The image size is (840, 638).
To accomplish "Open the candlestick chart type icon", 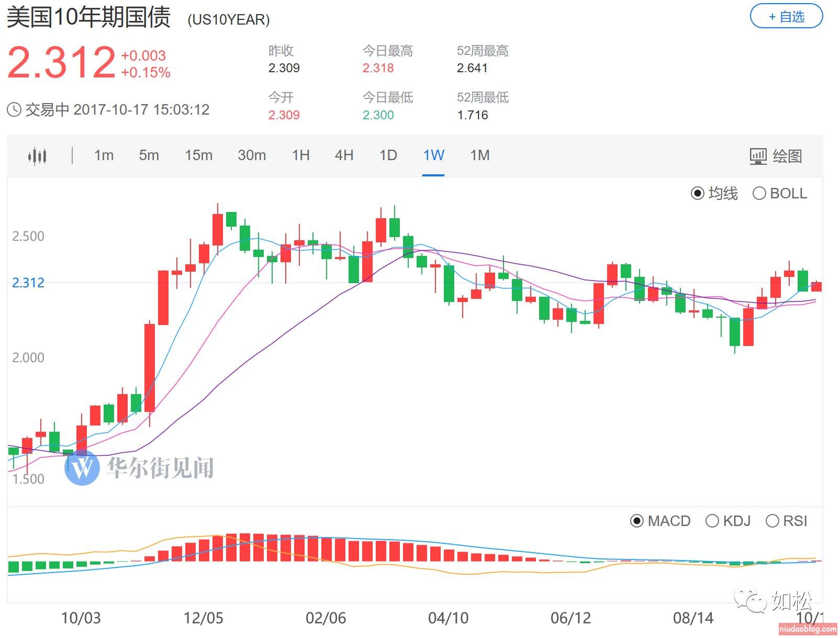I will (x=37, y=155).
